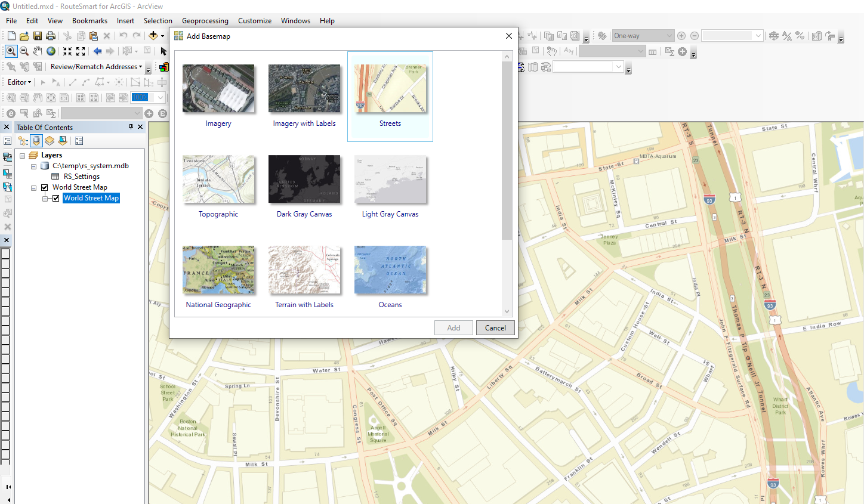Viewport: 864px width, 504px height.
Task: Activate the Pan tool
Action: pos(37,51)
